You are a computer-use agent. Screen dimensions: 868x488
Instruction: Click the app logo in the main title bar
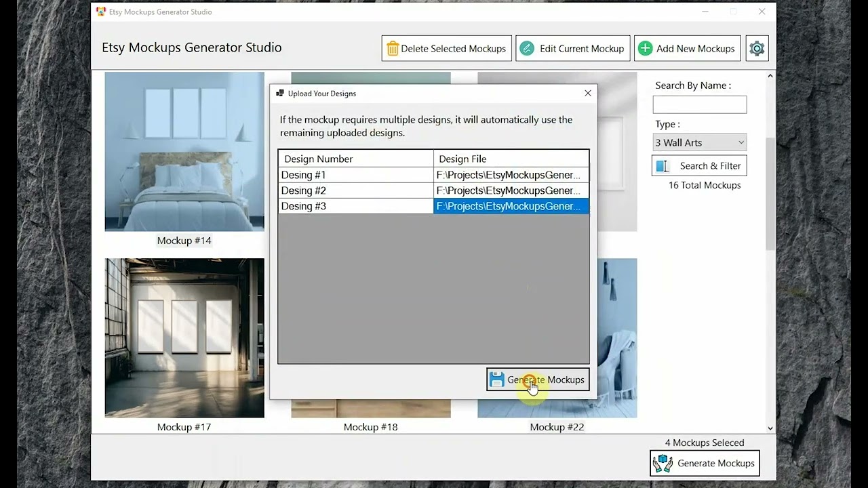coord(101,12)
